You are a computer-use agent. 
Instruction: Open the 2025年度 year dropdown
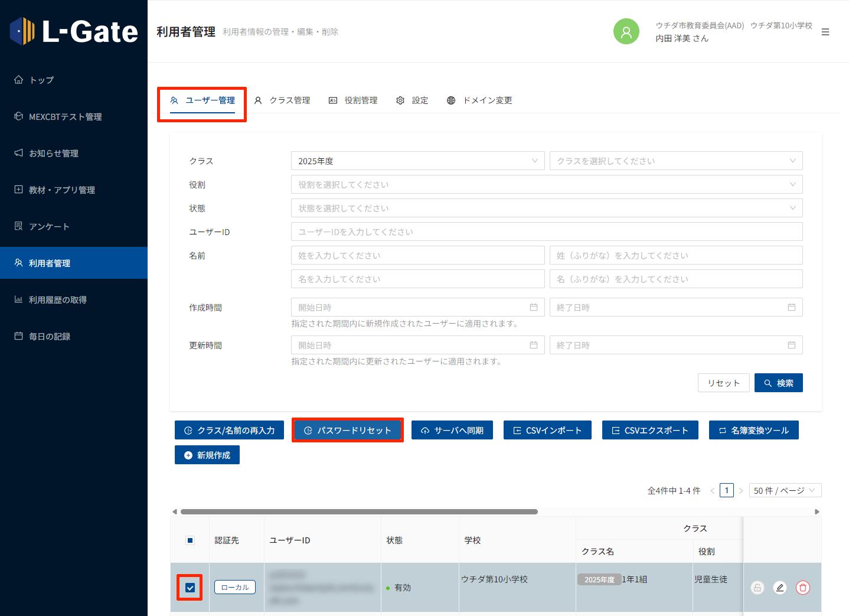tap(417, 161)
